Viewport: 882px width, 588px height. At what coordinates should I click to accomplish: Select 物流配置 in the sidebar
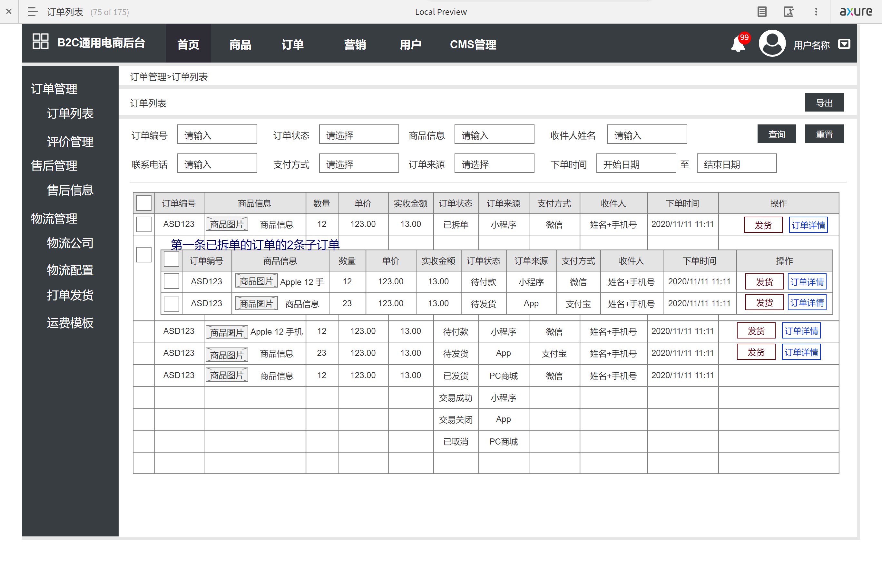(x=70, y=270)
